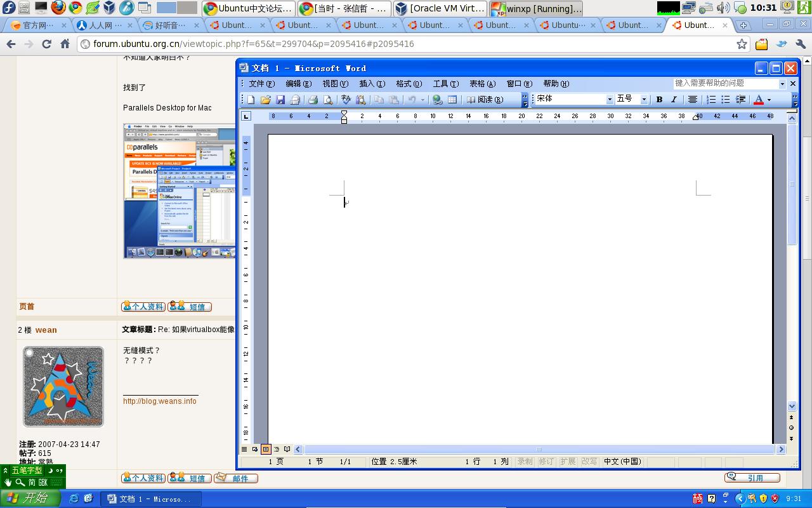Toggle the 阅读 reading mode button
The image size is (812, 508).
tap(485, 100)
